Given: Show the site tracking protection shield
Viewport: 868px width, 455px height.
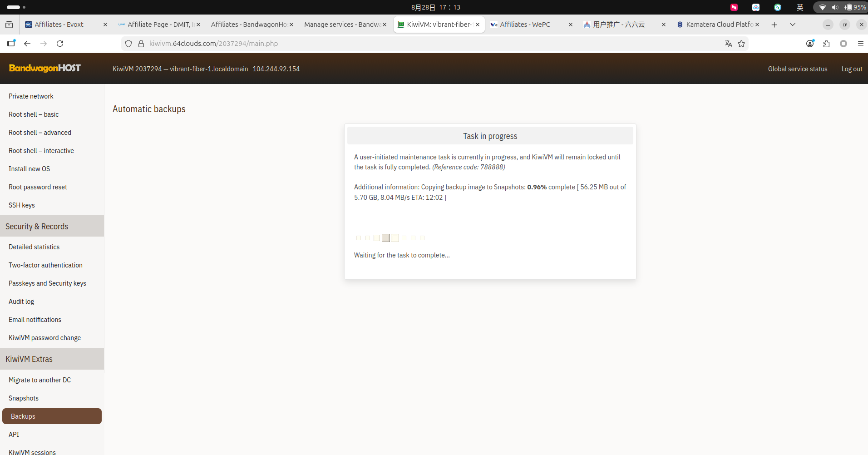Looking at the screenshot, I should [x=128, y=44].
